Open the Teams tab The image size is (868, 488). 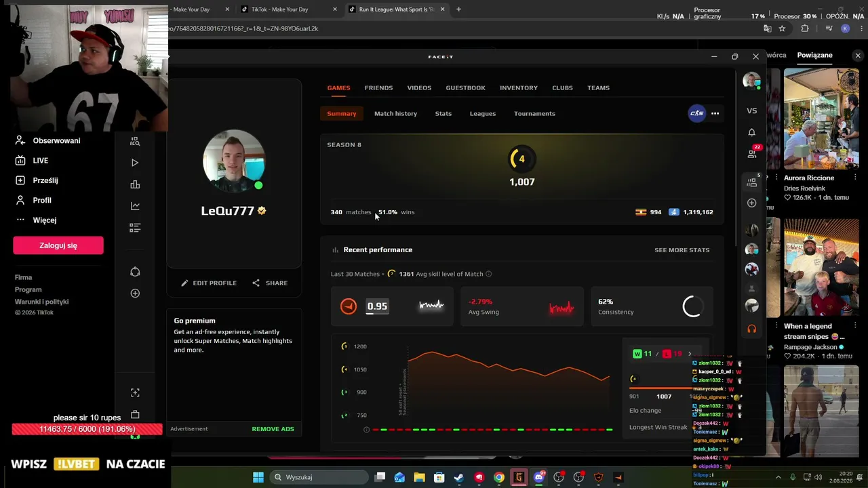(598, 87)
